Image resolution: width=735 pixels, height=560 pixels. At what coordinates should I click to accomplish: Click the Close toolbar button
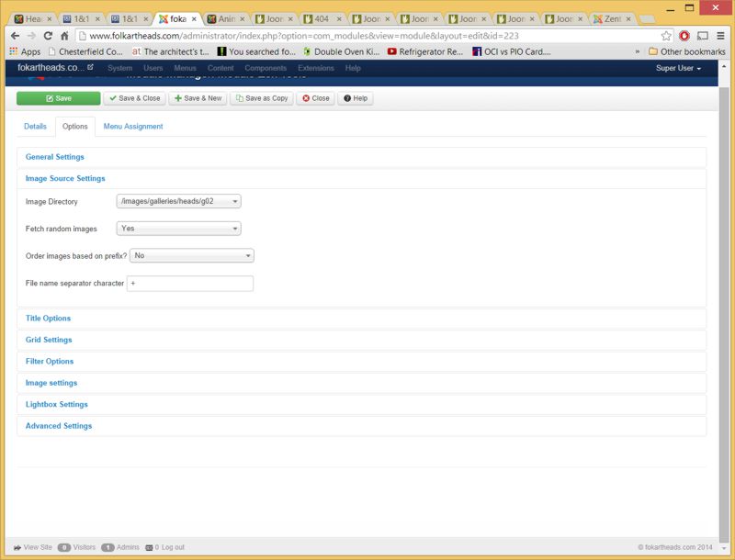315,98
